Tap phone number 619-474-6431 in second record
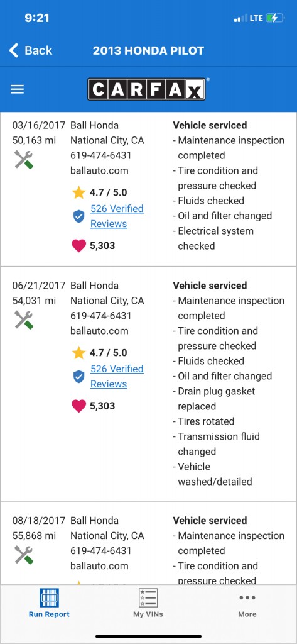Image resolution: width=297 pixels, height=644 pixels. pos(101,316)
